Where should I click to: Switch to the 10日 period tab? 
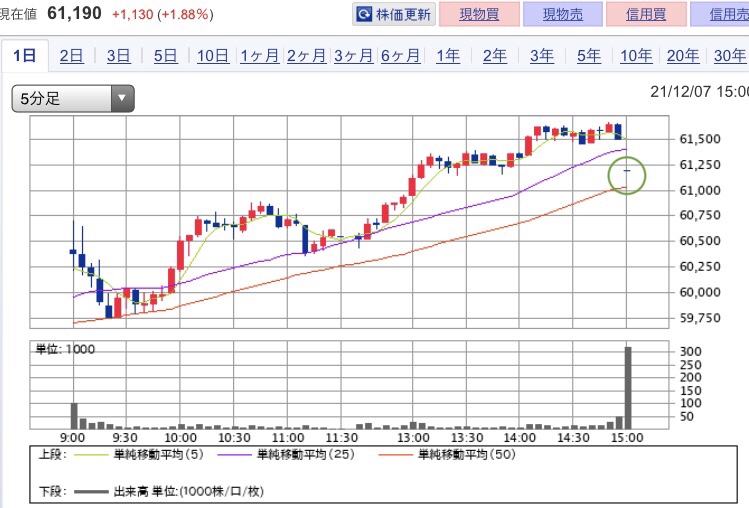tap(213, 56)
